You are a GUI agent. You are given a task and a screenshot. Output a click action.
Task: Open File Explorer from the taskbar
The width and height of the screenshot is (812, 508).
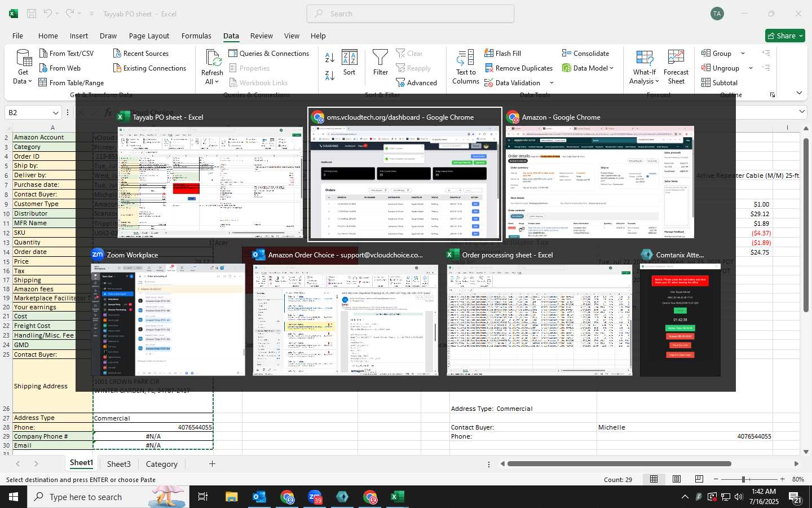point(232,497)
